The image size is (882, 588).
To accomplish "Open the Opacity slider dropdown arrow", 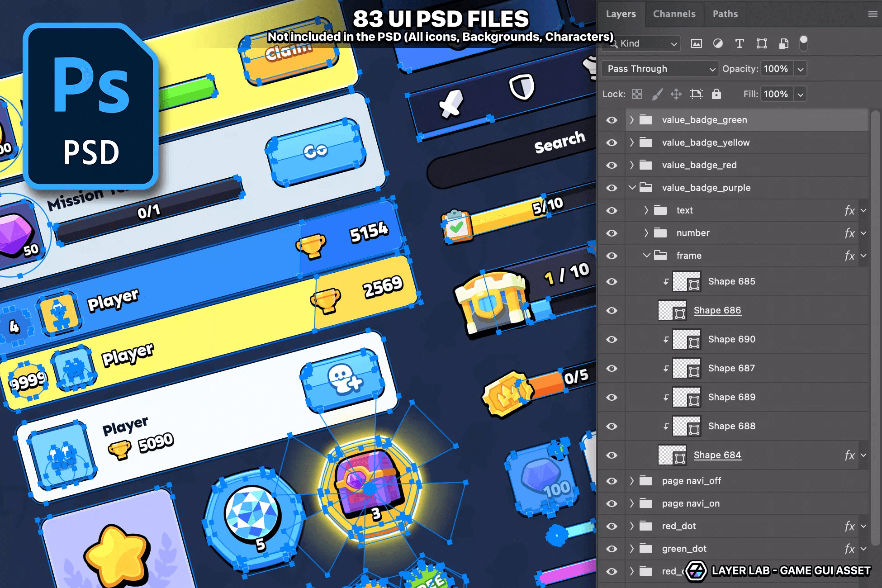I will tap(801, 69).
